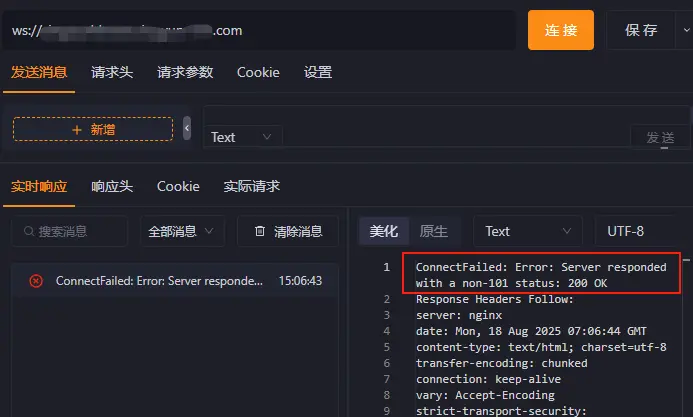Screen dimensions: 693x417
Task: Select the ConnectFailed message at 15:06:43
Action: (175, 281)
